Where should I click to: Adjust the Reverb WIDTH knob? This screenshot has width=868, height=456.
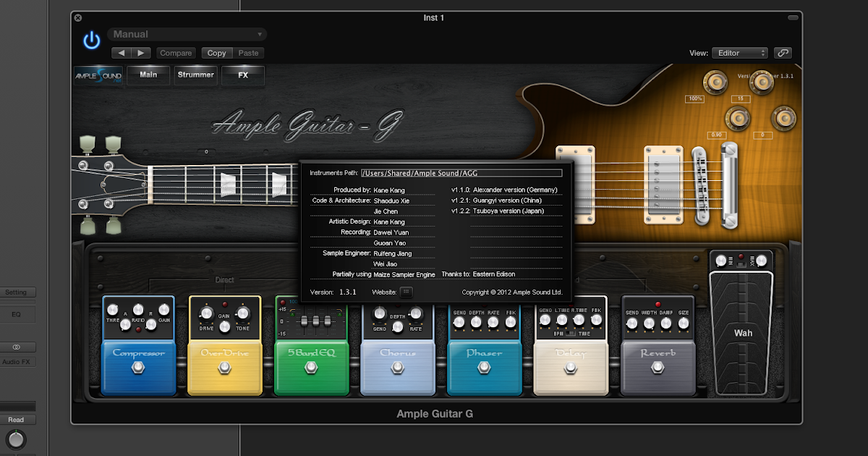(x=649, y=324)
